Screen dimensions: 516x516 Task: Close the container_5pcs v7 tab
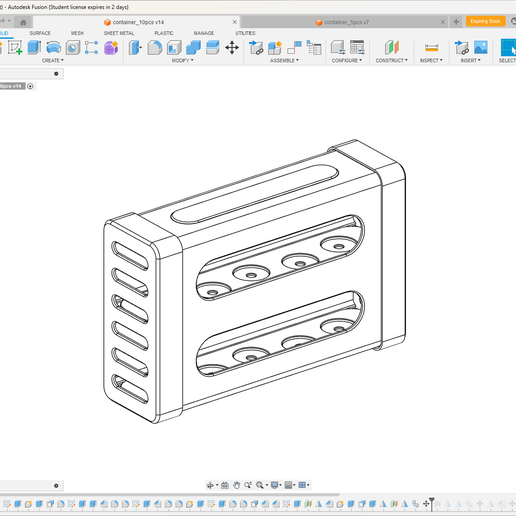point(443,22)
